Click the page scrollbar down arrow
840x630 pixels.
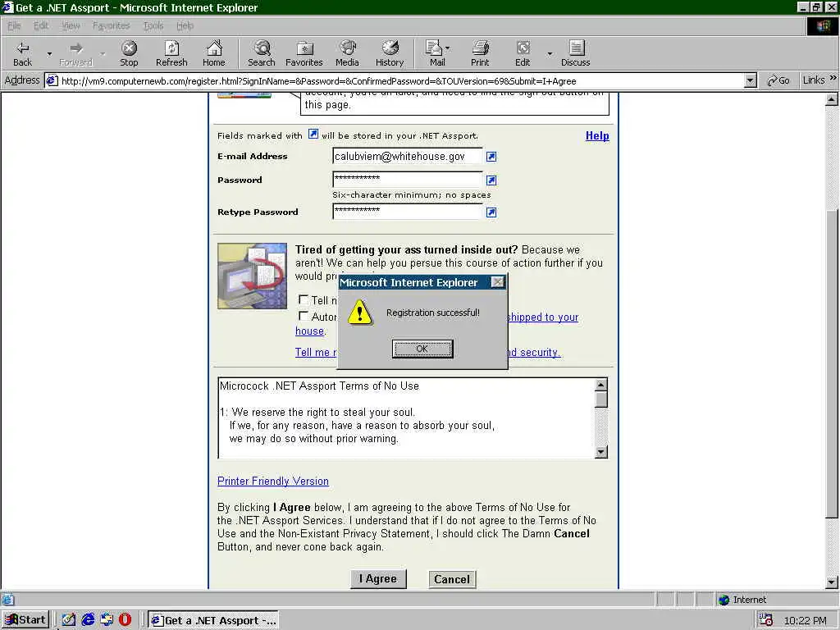831,582
